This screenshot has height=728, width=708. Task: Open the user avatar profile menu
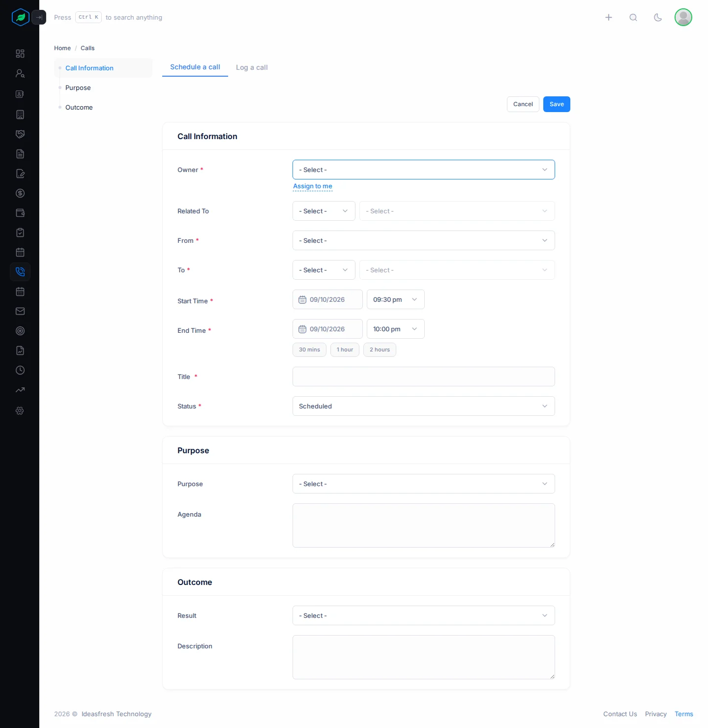tap(683, 17)
